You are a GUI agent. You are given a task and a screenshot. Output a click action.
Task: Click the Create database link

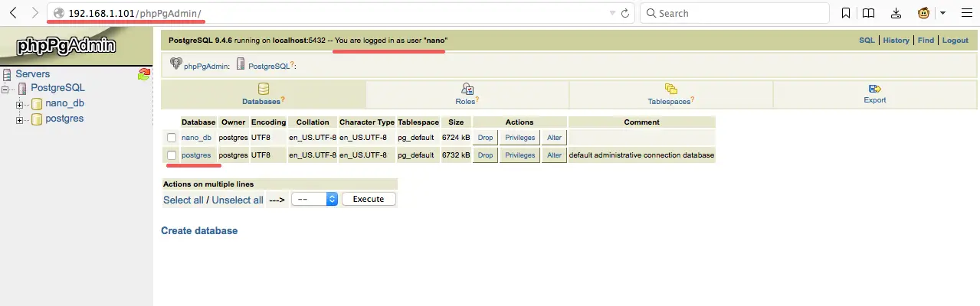(x=199, y=230)
